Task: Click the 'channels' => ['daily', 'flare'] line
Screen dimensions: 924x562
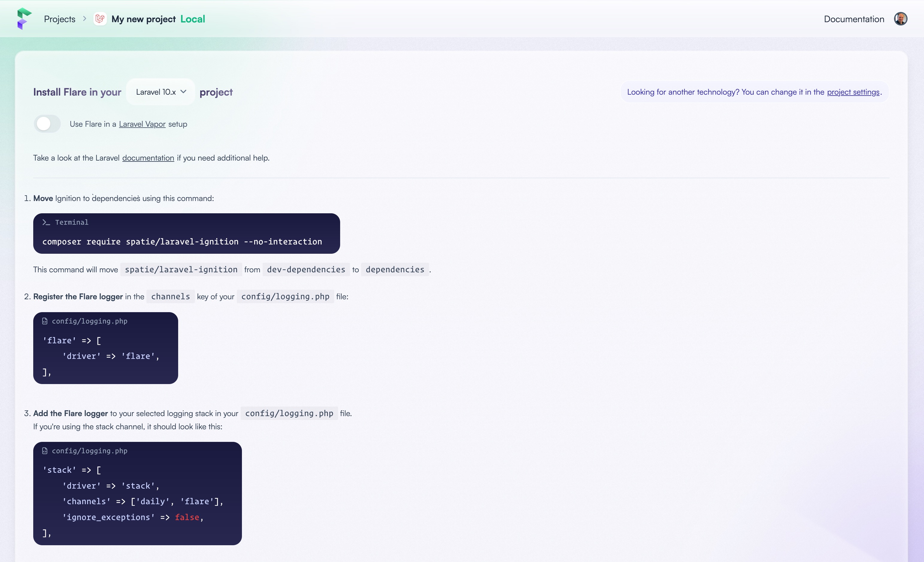Action: pyautogui.click(x=143, y=501)
